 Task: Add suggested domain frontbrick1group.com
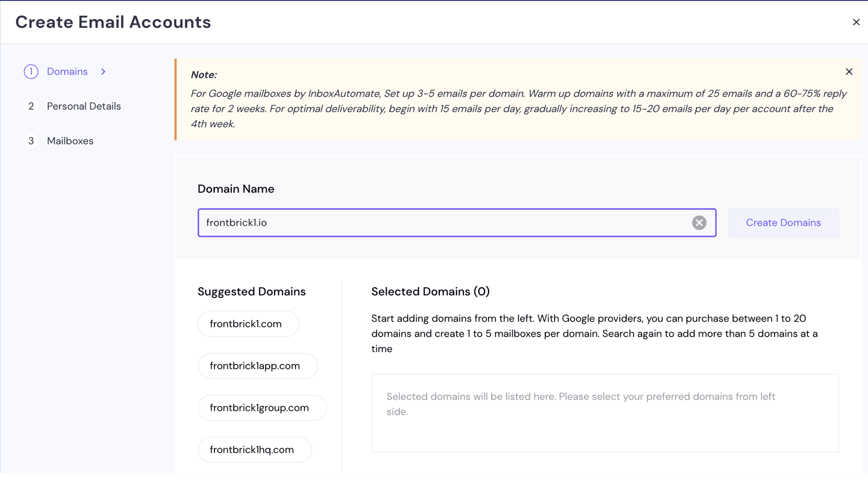[262, 408]
